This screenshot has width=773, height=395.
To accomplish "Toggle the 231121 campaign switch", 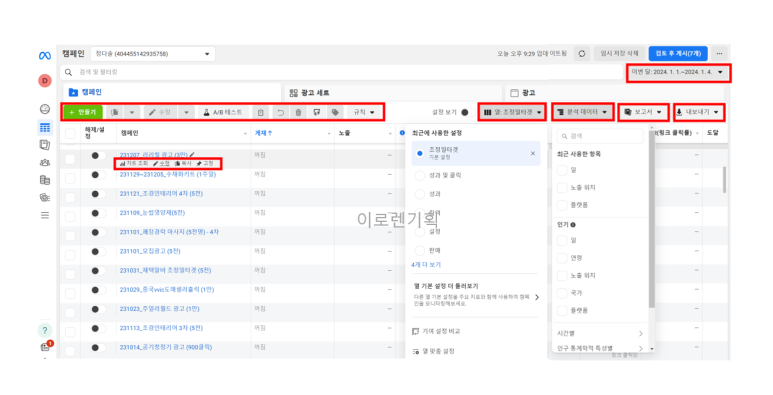I will coord(98,194).
